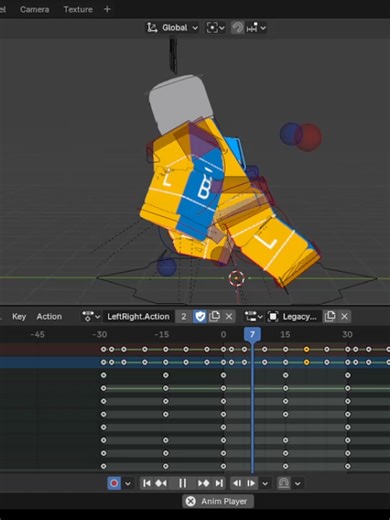Step forward one frame

251,483
